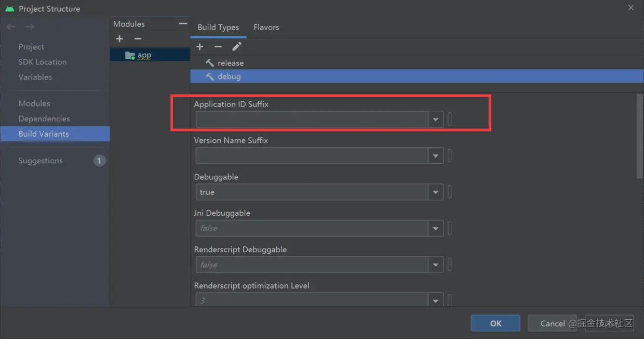The image size is (644, 339).
Task: Expand the Application ID Suffix dropdown
Action: point(435,120)
